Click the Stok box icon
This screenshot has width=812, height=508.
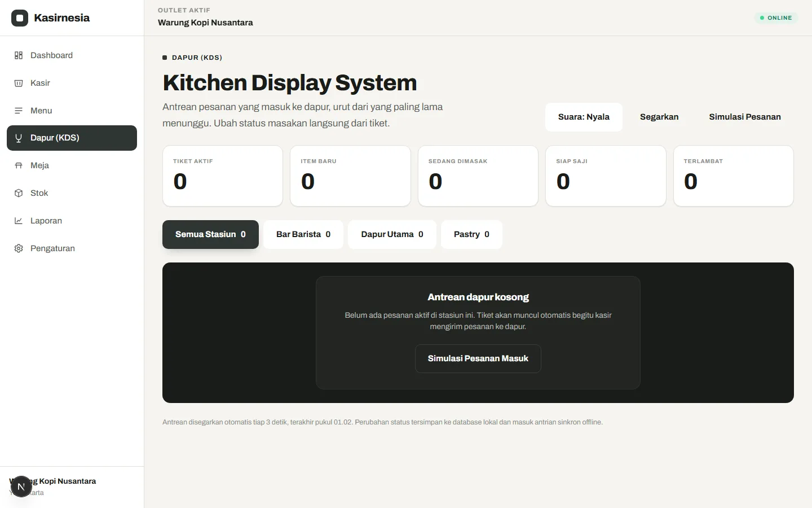coord(19,193)
